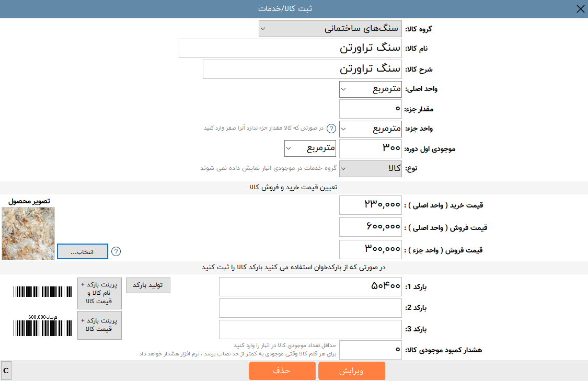Click the تصویر محصول label
The image size is (588, 381).
29,201
